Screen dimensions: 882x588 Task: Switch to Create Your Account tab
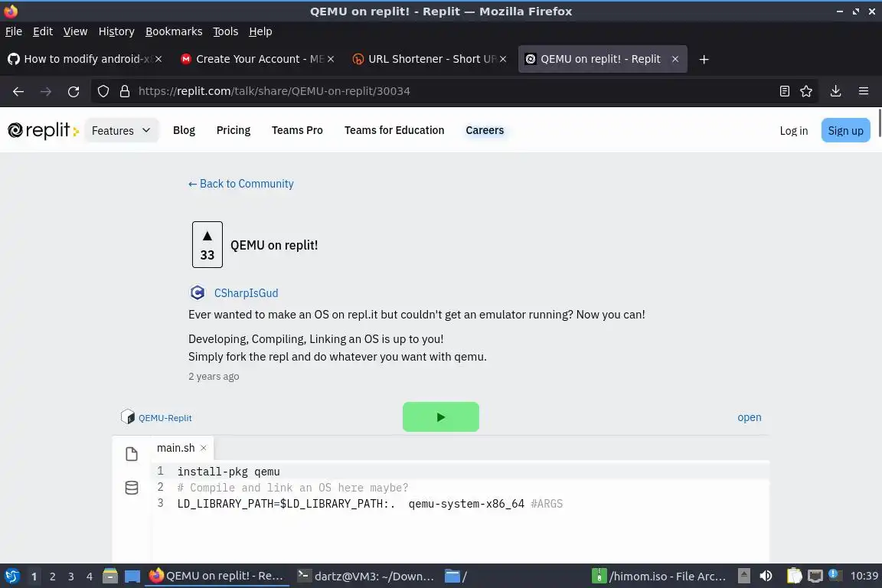[x=256, y=59]
